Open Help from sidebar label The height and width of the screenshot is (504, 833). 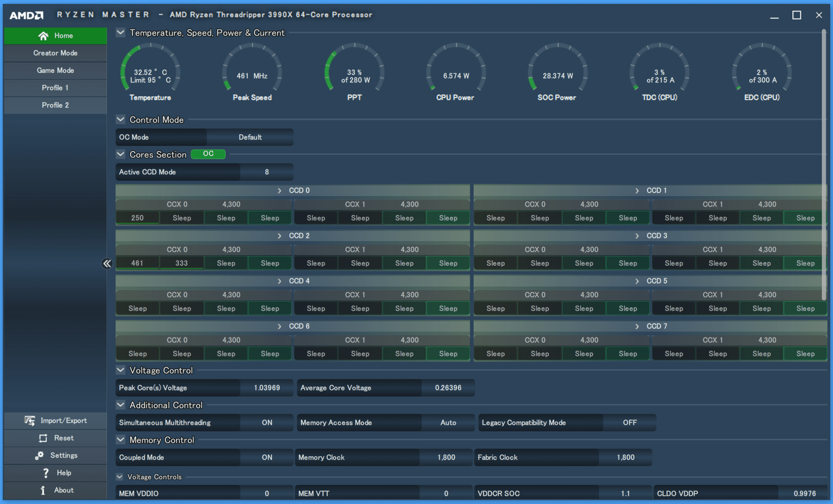click(64, 473)
